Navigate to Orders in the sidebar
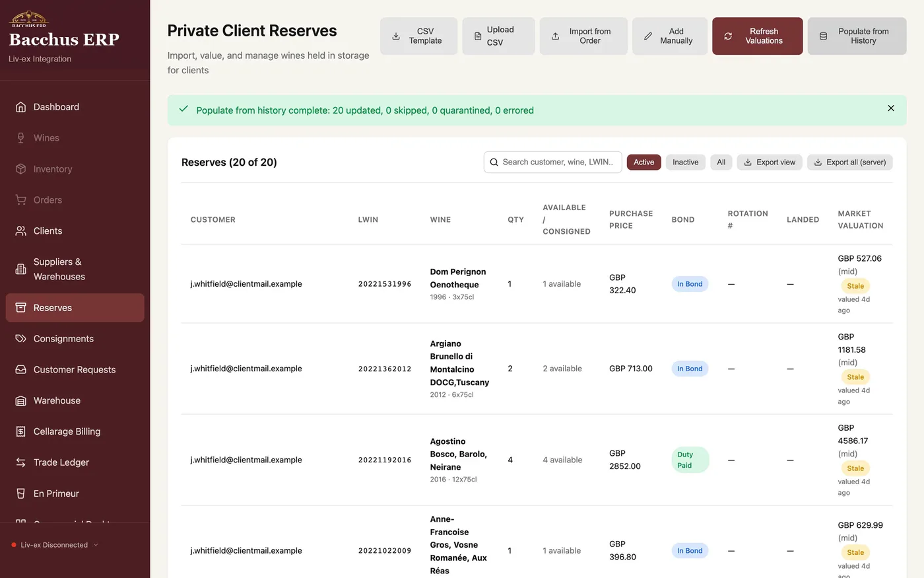Viewport: 924px width, 578px height. (x=75, y=200)
